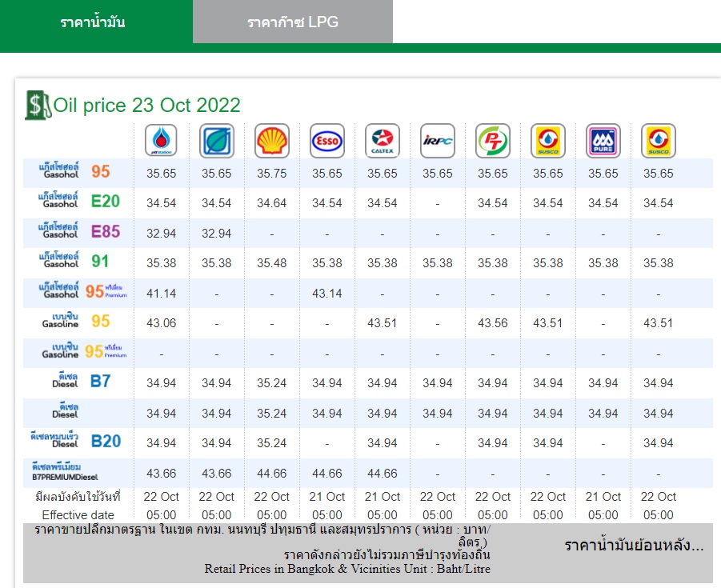Click the Bangchak leaf logo

tap(217, 140)
